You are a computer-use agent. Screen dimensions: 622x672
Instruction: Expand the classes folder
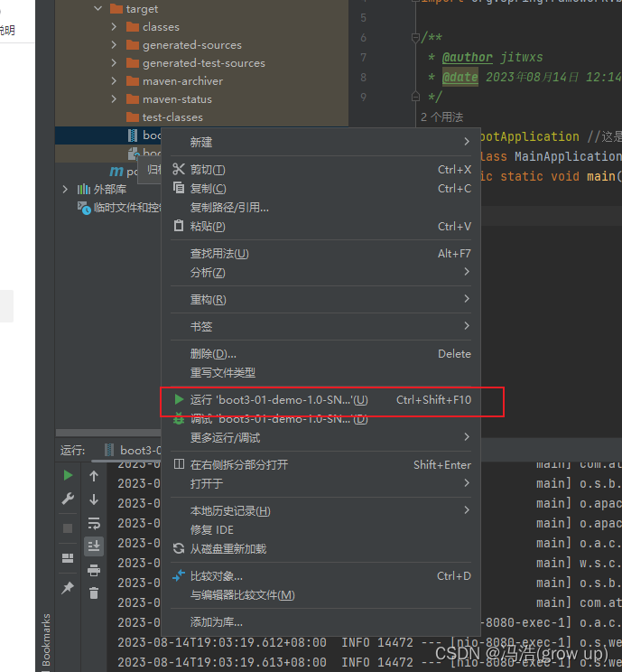[114, 26]
